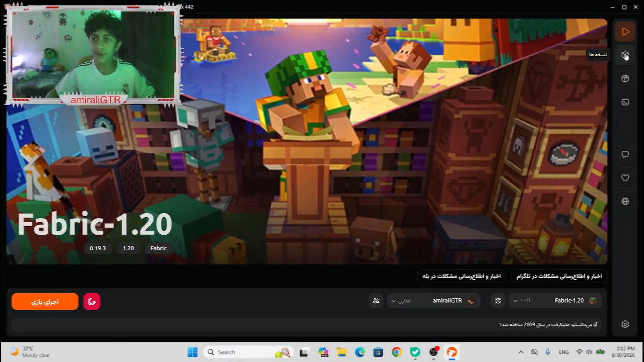Open the globe sidebar icon
Image resolution: width=644 pixels, height=362 pixels.
[625, 201]
